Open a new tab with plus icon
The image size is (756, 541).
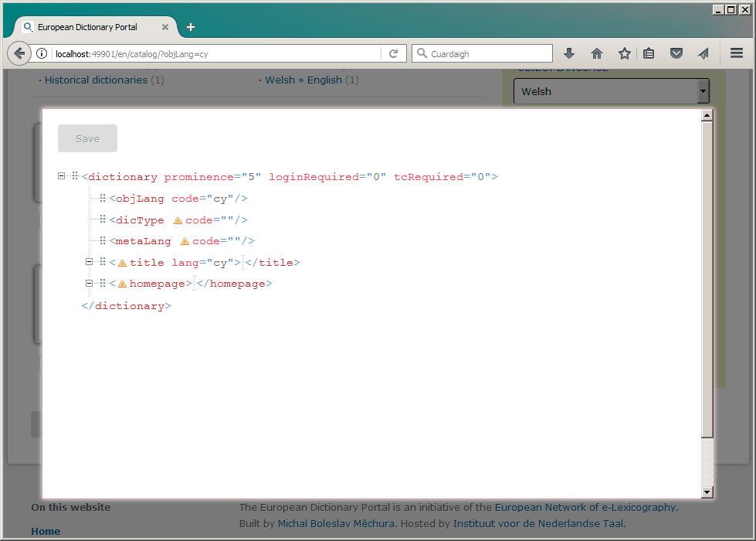click(x=191, y=27)
